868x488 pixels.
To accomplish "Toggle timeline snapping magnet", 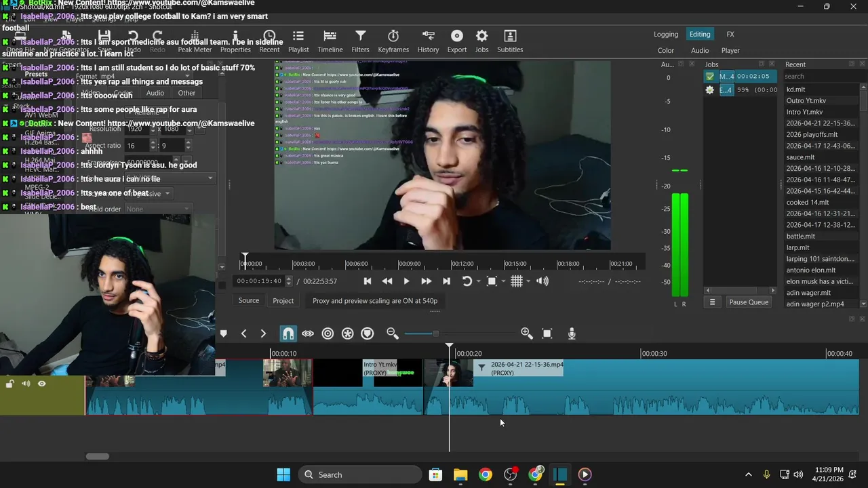I will pos(288,333).
